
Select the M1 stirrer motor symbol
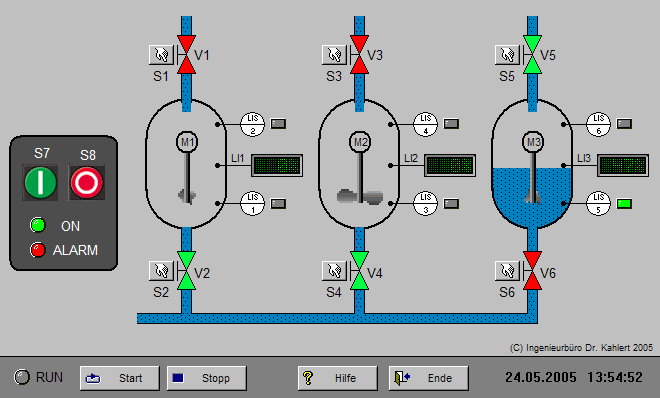tap(187, 142)
